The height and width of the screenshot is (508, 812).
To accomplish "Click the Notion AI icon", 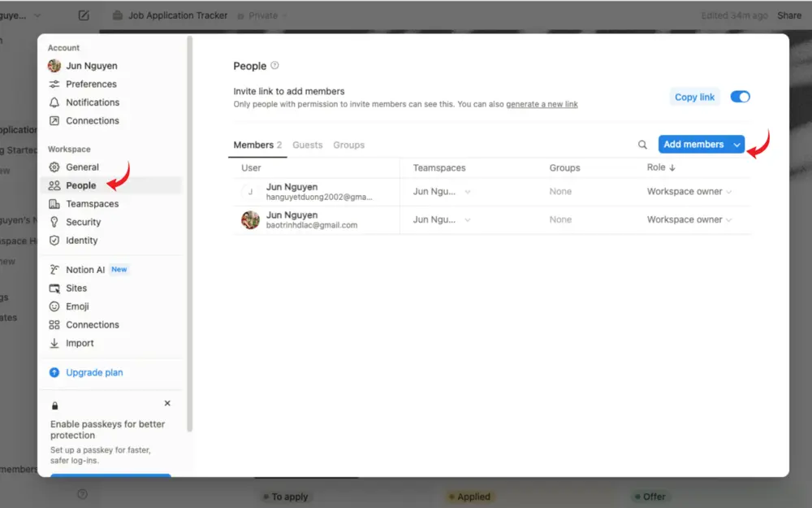I will 54,270.
